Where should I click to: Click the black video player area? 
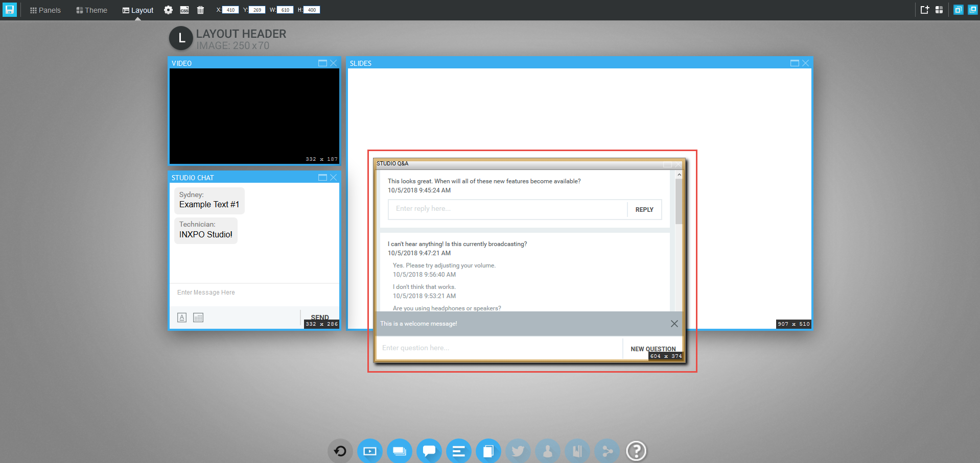click(254, 116)
